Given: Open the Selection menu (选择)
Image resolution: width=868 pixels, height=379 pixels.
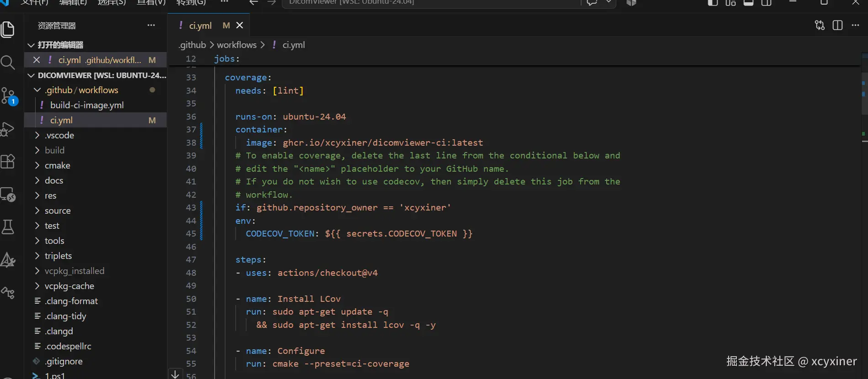Looking at the screenshot, I should tap(111, 2).
